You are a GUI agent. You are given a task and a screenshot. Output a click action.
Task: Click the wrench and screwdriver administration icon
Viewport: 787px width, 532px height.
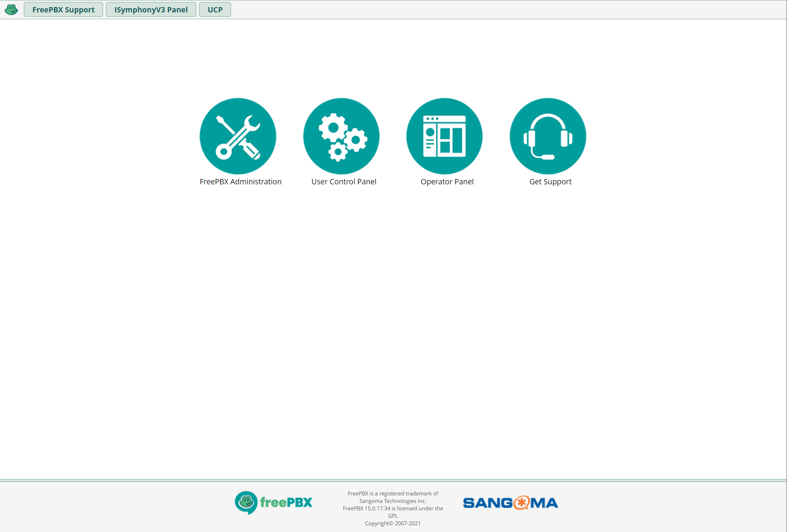tap(238, 136)
